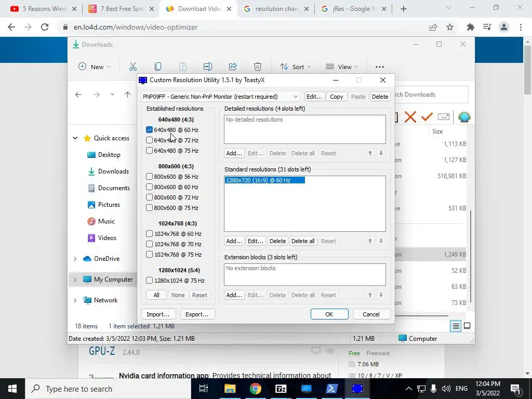Click the Import... button

coord(158,314)
